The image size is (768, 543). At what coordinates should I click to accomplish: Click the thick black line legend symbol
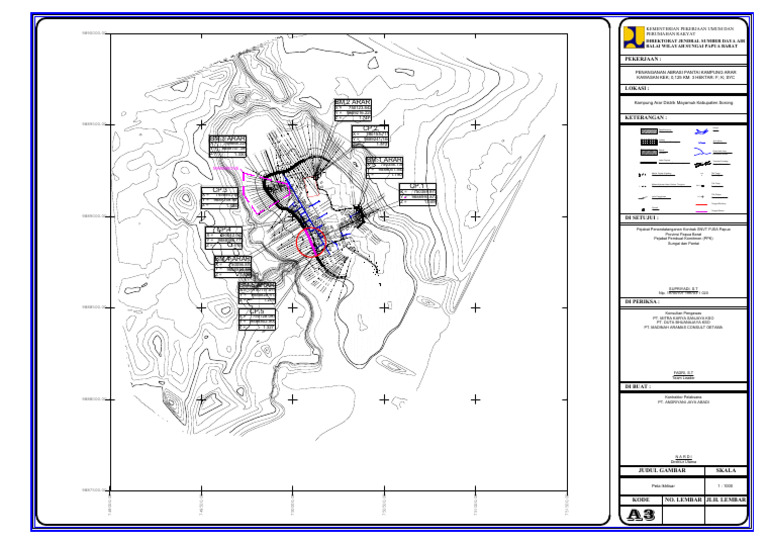(649, 163)
